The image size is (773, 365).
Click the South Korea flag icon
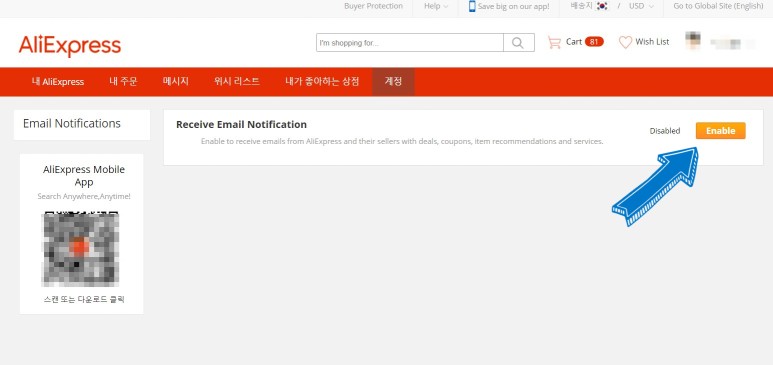click(601, 6)
